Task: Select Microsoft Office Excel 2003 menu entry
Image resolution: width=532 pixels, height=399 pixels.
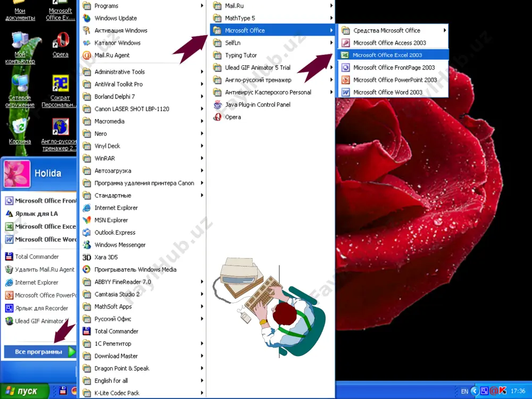Action: 393,55
